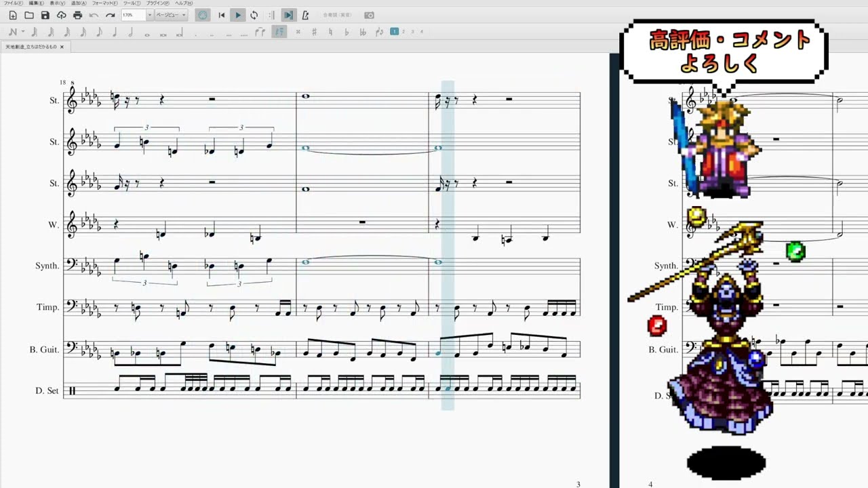Image resolution: width=868 pixels, height=488 pixels.
Task: Open the zoom level dropdown at 170%
Action: pyautogui.click(x=149, y=15)
